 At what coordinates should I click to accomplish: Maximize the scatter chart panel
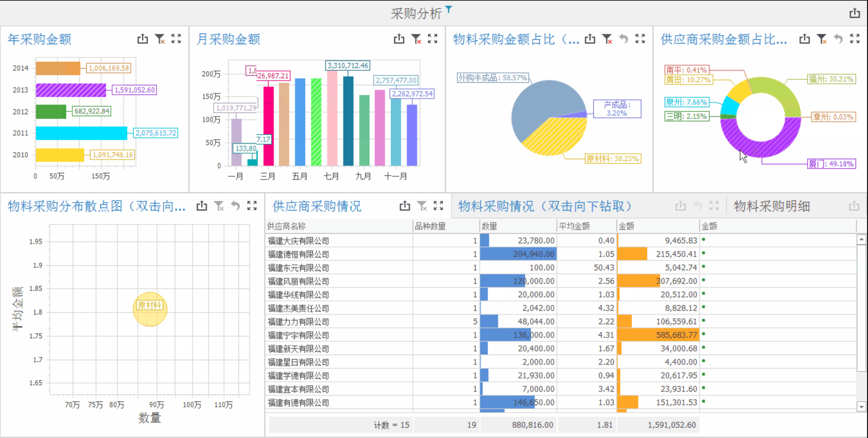coord(252,206)
